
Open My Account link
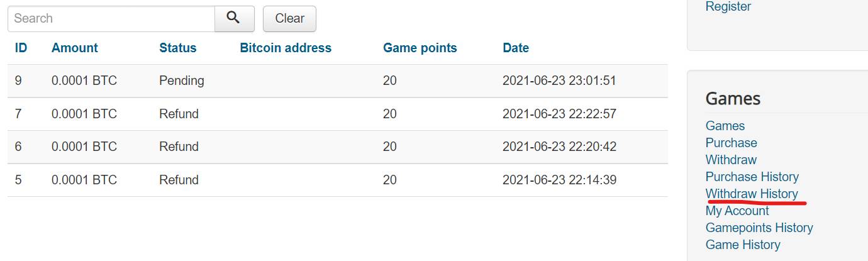click(x=737, y=211)
